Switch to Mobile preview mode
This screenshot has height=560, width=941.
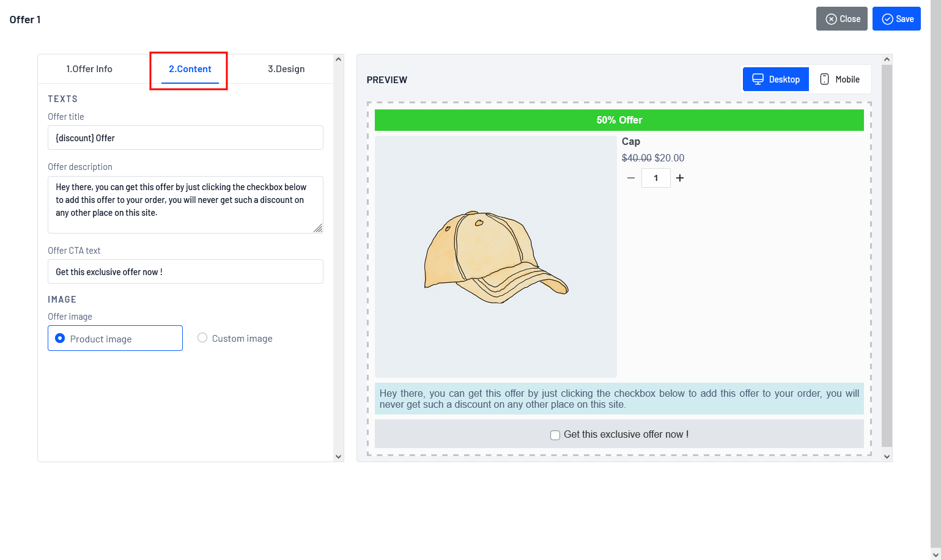840,79
